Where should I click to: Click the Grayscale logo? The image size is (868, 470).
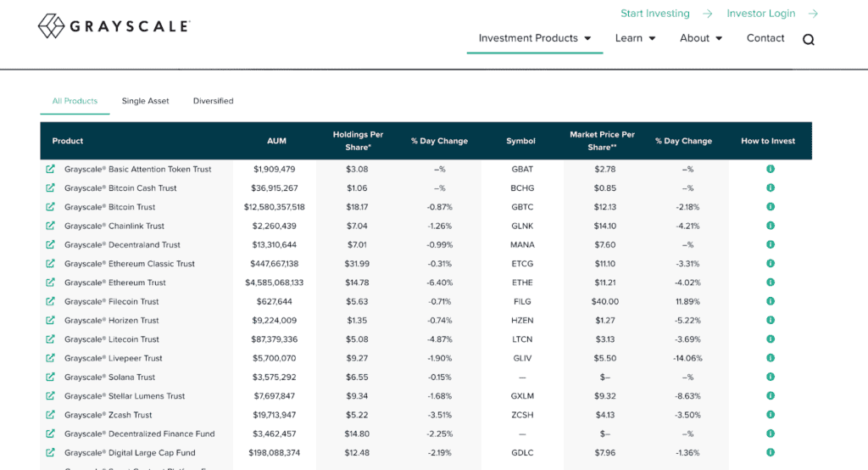pyautogui.click(x=114, y=26)
